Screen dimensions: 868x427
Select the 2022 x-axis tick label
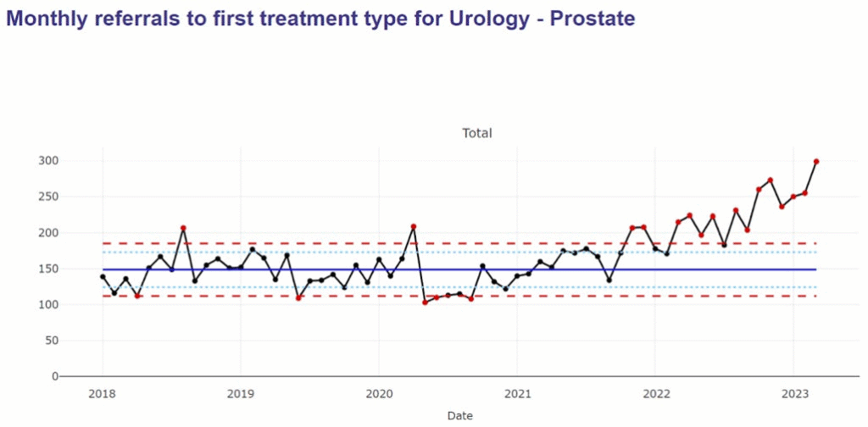coord(655,393)
